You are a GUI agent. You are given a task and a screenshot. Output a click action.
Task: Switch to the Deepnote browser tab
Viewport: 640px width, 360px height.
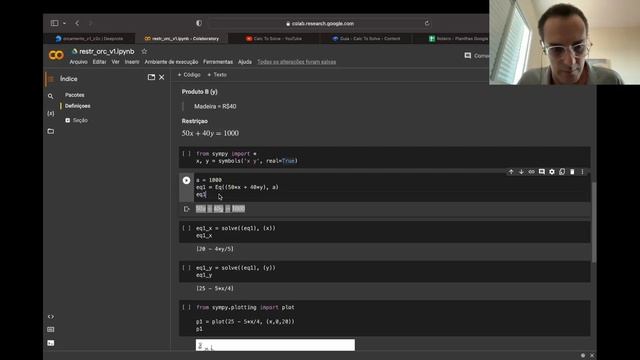[x=89, y=39]
